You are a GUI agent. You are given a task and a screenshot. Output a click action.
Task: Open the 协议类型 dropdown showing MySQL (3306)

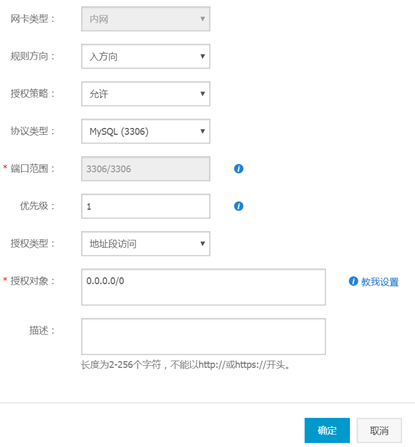click(146, 131)
